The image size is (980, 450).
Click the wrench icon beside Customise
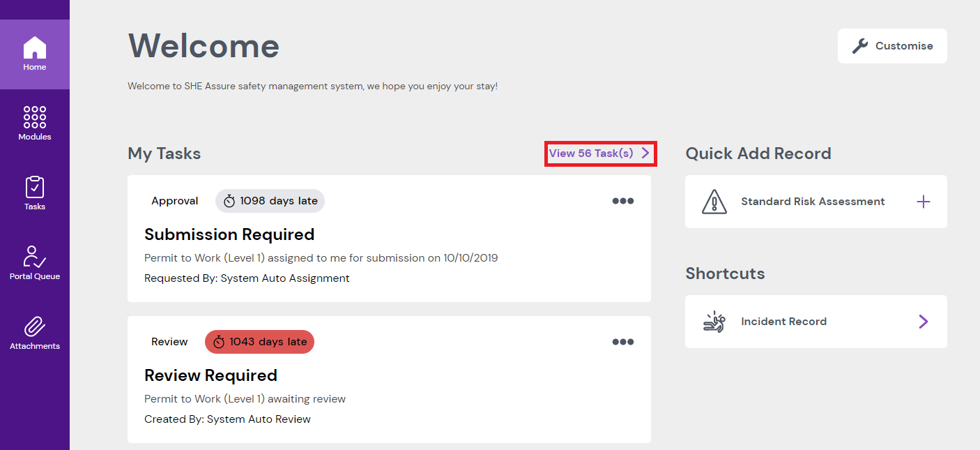860,46
